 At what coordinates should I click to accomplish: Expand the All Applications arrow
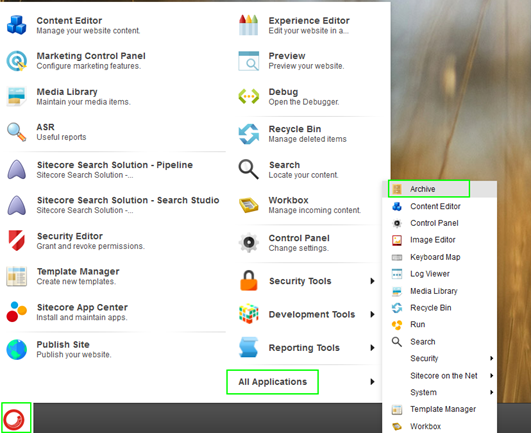coord(372,382)
